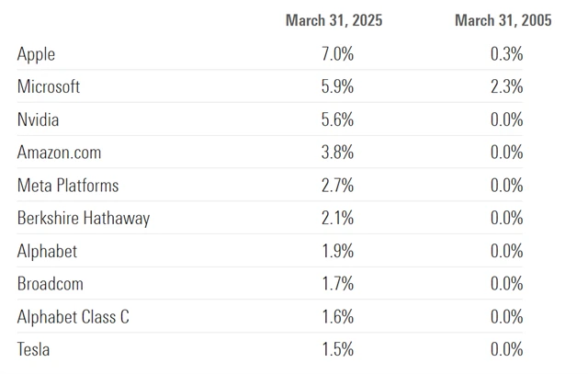This screenshot has width=588, height=374.
Task: Click the Amazon.com row label
Action: (59, 153)
